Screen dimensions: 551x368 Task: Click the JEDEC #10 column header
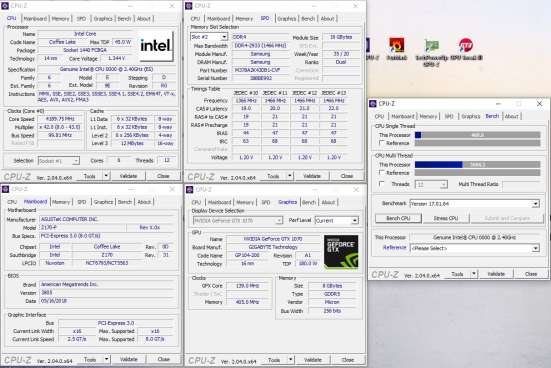(246, 93)
